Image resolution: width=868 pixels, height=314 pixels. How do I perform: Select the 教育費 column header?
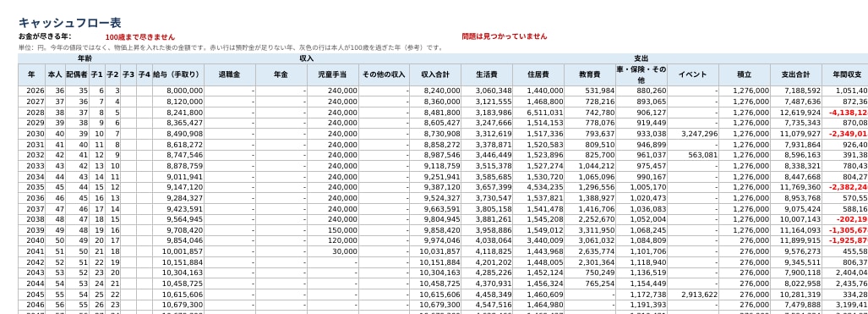tap(590, 74)
